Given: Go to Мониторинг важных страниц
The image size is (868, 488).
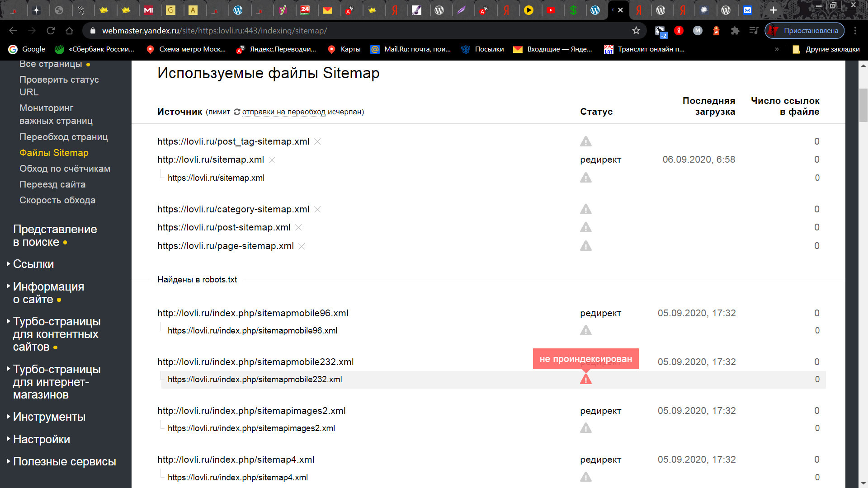Looking at the screenshot, I should [x=56, y=114].
